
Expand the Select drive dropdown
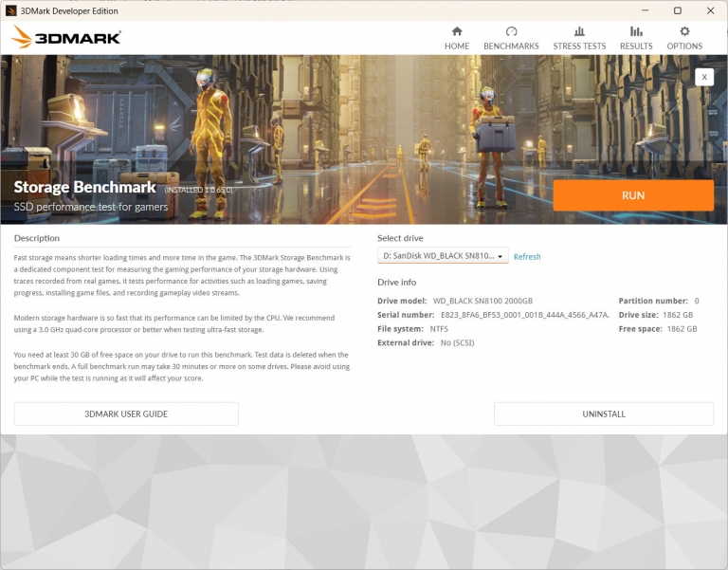pos(443,256)
